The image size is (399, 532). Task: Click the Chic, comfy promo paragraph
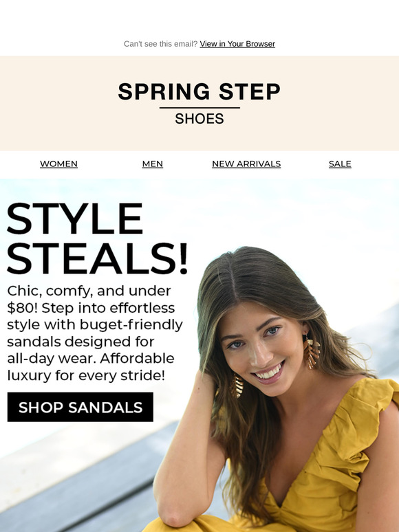(x=95, y=333)
